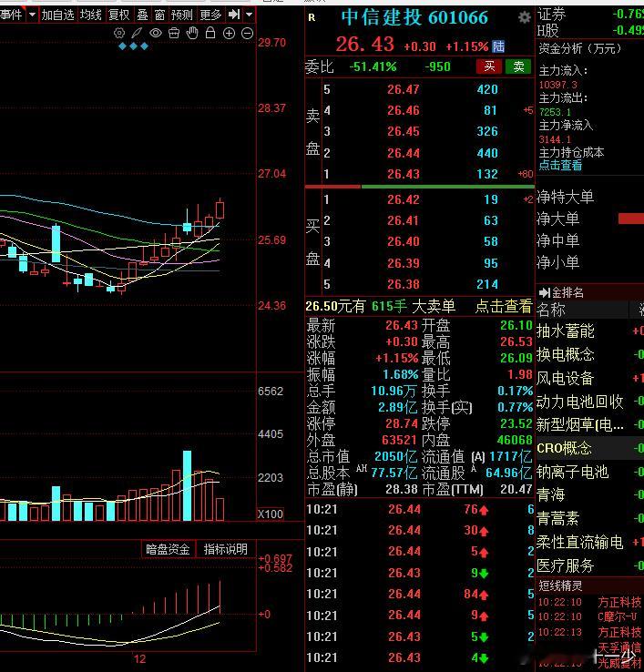
Task: Click buy level 5 price 26.38
Action: click(403, 284)
